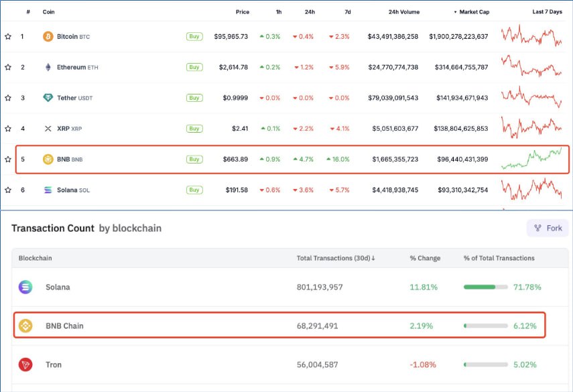Buy Solana via its Buy button
The image size is (573, 392).
point(194,190)
